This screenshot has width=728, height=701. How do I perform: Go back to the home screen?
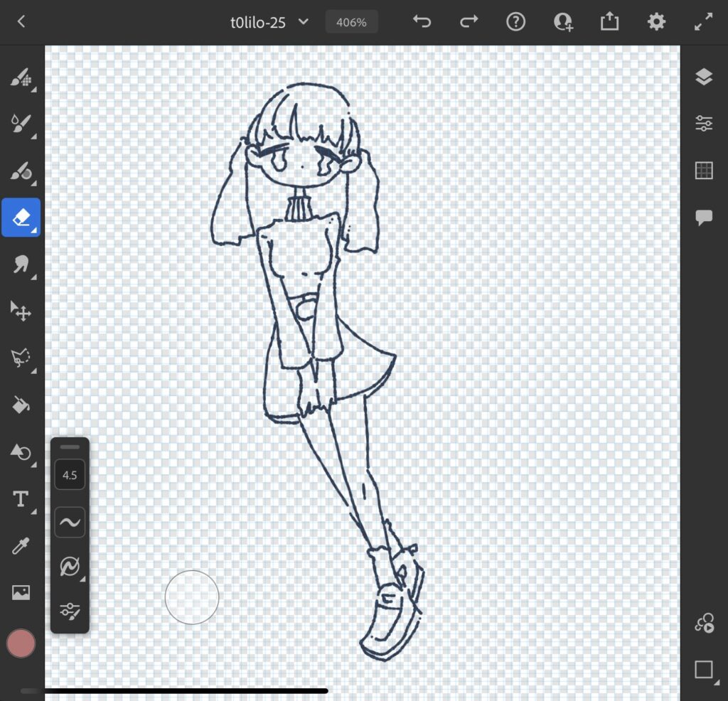(21, 22)
